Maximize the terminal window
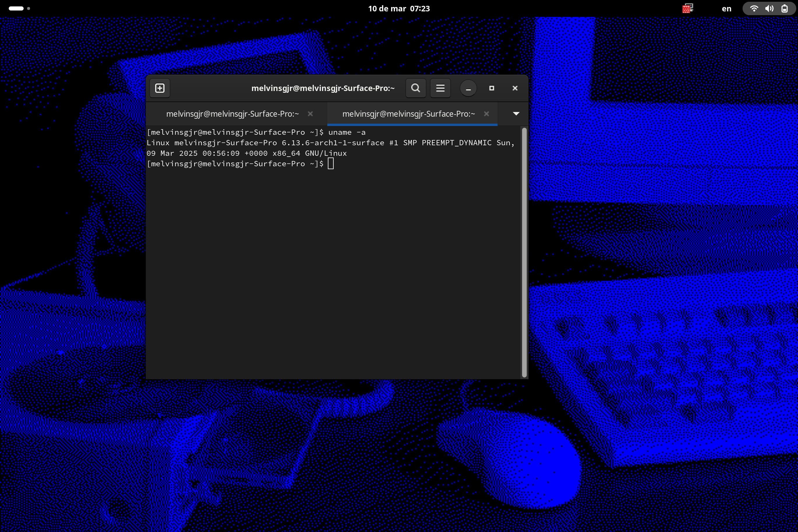Screen dimensions: 798x532 click(x=492, y=88)
